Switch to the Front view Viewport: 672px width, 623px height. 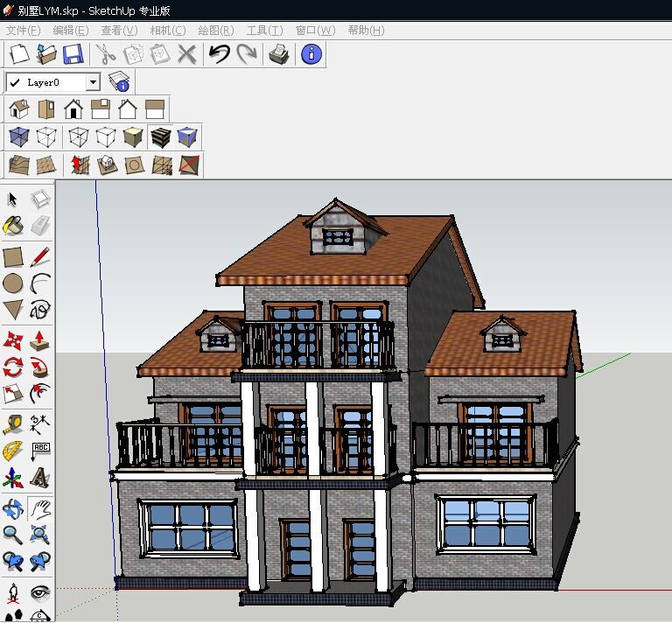tap(73, 109)
